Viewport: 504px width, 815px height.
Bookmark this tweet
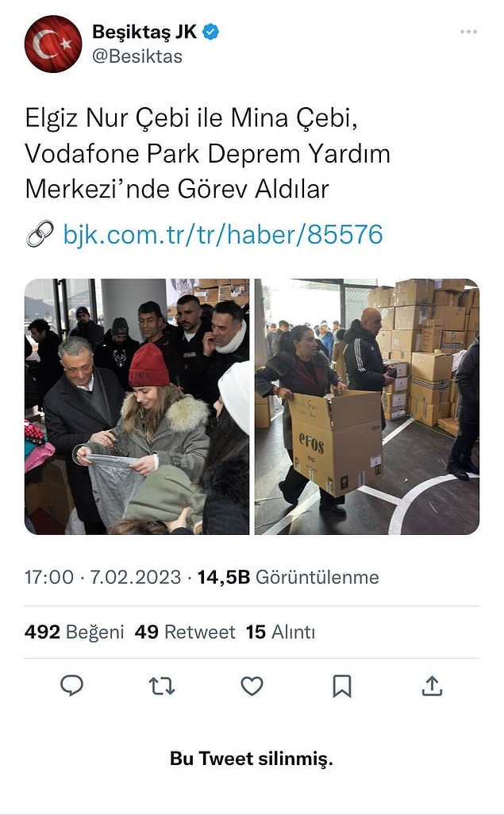(342, 686)
